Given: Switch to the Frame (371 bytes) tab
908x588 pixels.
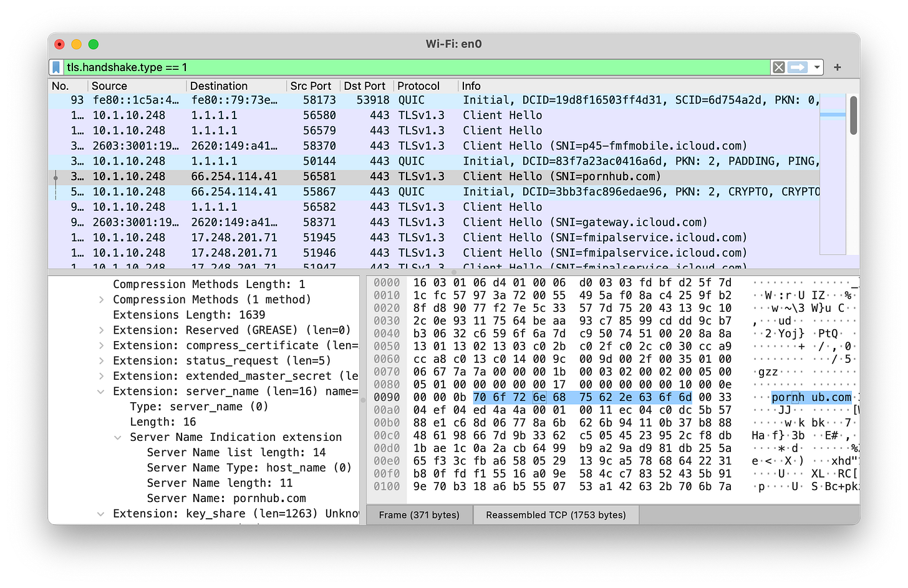Looking at the screenshot, I should tap(419, 515).
